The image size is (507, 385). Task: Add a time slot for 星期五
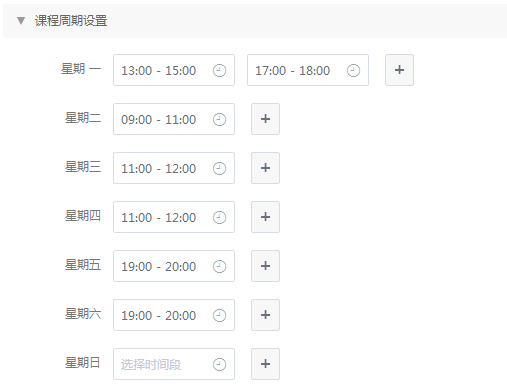point(265,266)
